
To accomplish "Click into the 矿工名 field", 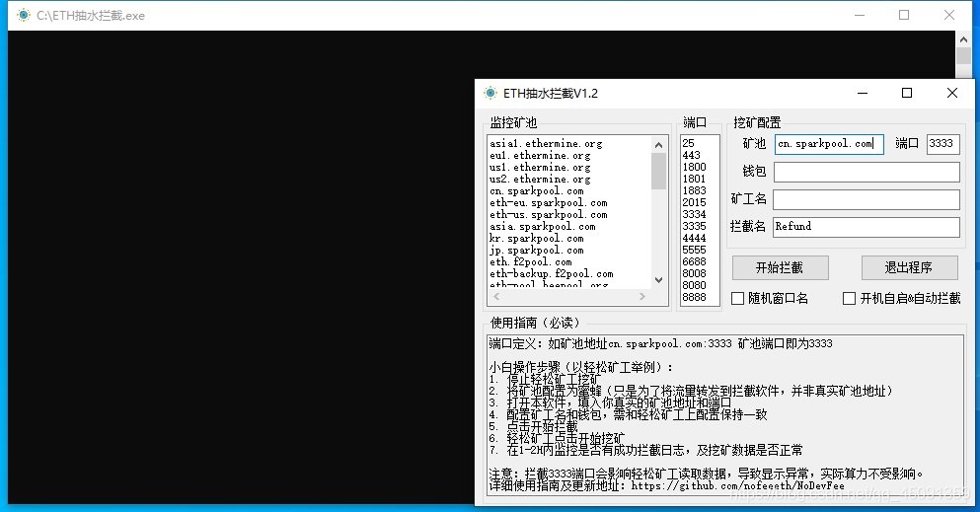I will 867,199.
